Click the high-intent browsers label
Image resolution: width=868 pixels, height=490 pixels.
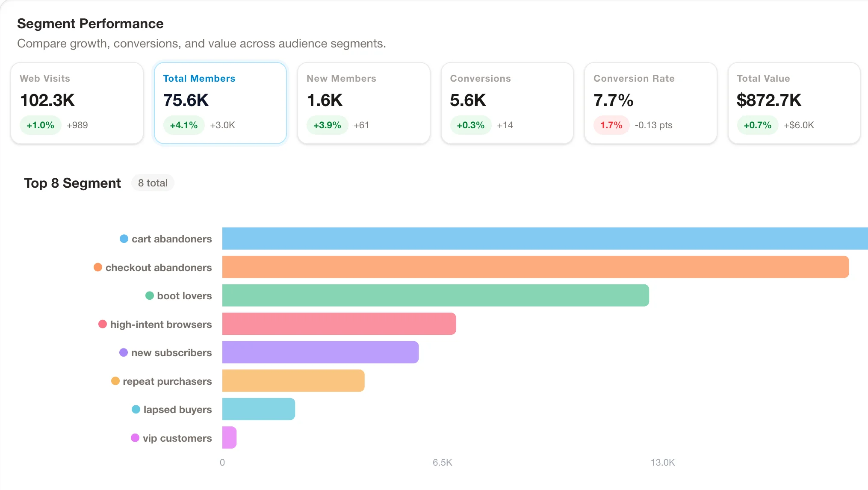pos(161,325)
